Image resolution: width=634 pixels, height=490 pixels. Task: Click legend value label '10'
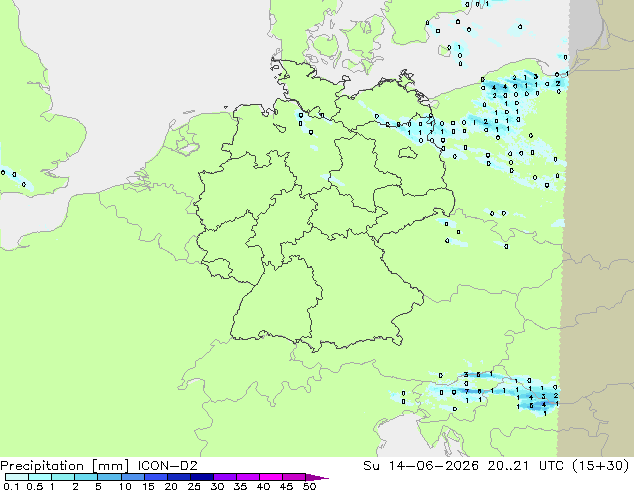pyautogui.click(x=125, y=486)
